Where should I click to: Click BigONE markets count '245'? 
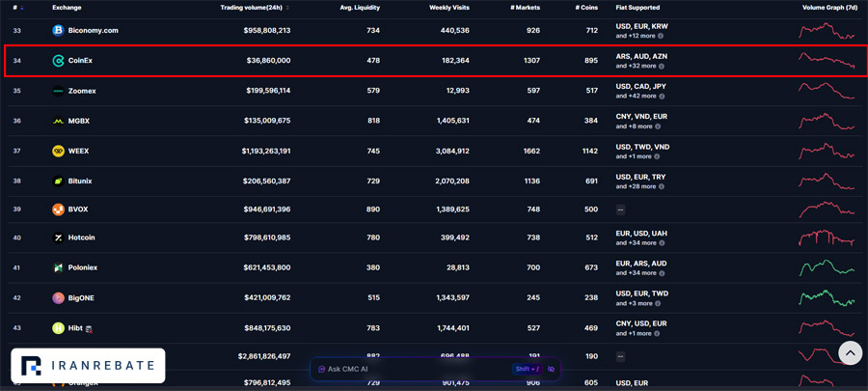(x=533, y=298)
